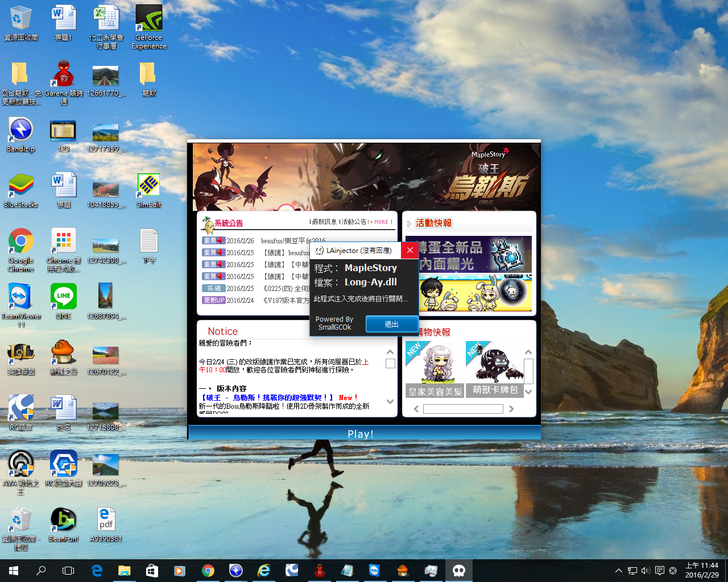Select the 資源回收筒 Recycle Bin desktop icon
This screenshot has height=582, width=728.
point(20,24)
